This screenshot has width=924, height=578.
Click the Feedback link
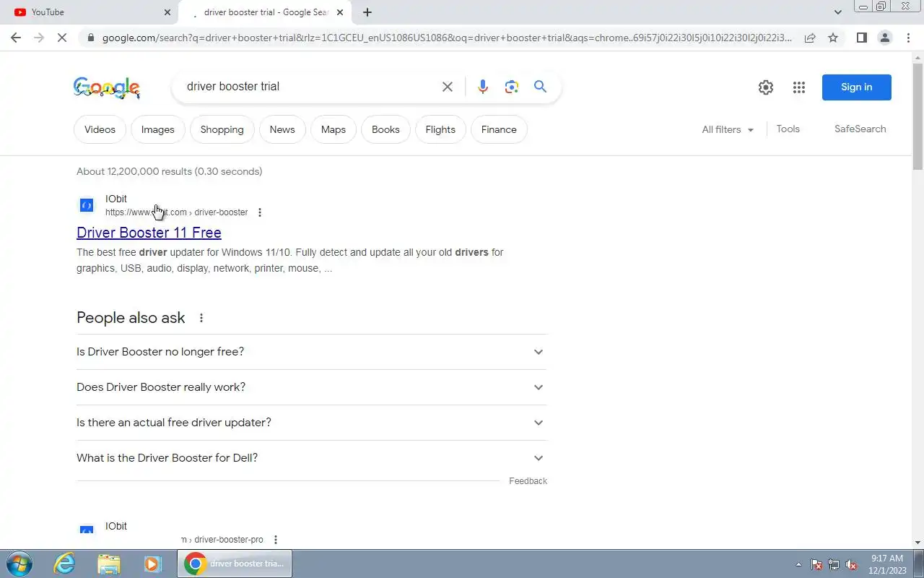528,481
